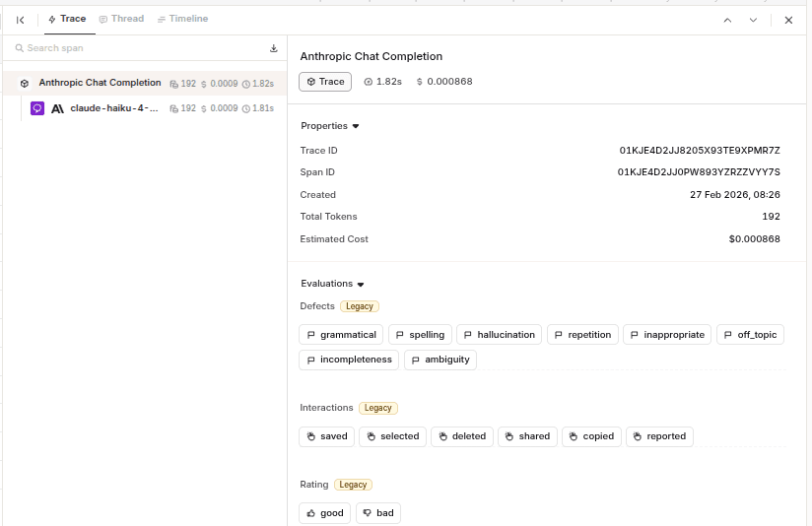Click the $ 0.000868 cost in header
The width and height of the screenshot is (812, 526).
tap(444, 82)
